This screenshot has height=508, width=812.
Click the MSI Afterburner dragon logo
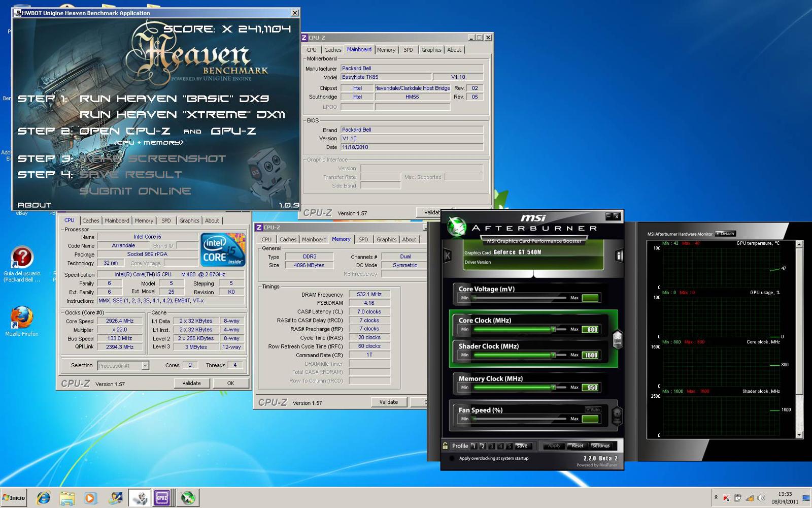pos(457,227)
